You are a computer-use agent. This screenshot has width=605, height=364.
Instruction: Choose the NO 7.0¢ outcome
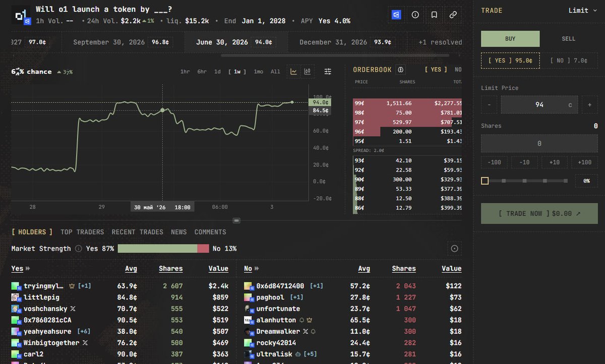[568, 60]
